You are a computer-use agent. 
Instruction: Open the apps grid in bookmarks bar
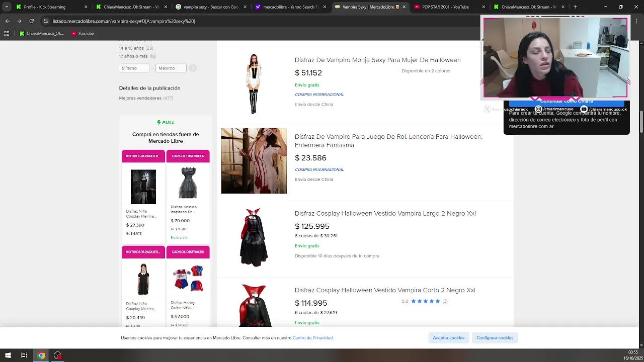pos(7,34)
